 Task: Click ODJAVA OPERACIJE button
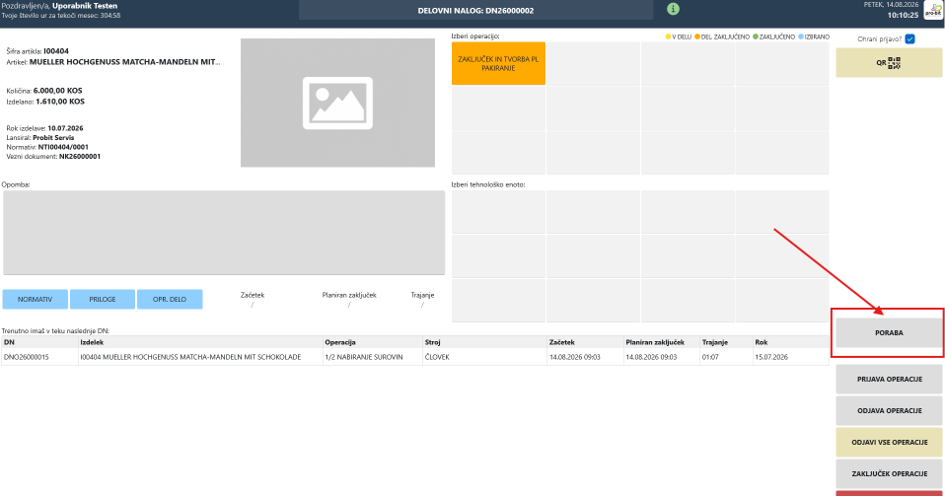889,410
